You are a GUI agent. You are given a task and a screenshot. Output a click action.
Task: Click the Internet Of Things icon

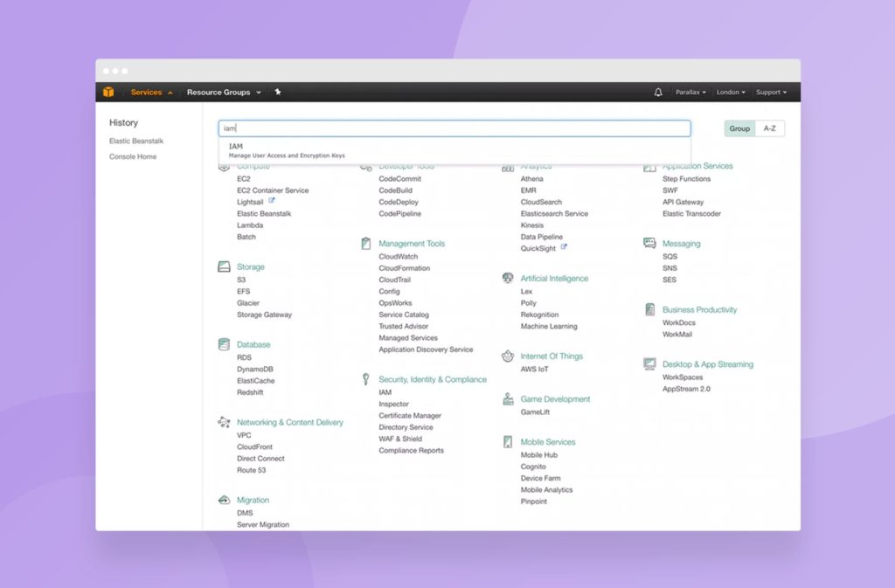[508, 356]
